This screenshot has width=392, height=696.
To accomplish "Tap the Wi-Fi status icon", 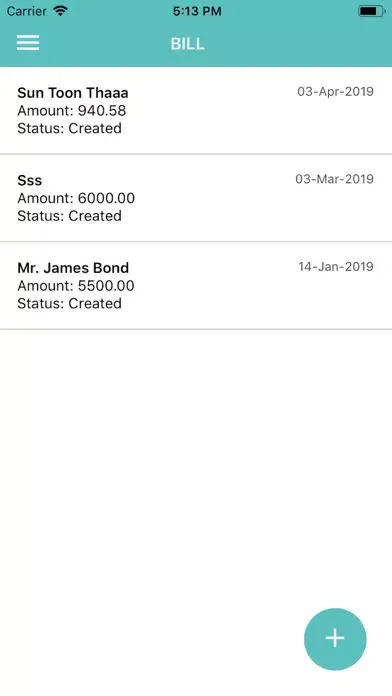I will tap(59, 11).
